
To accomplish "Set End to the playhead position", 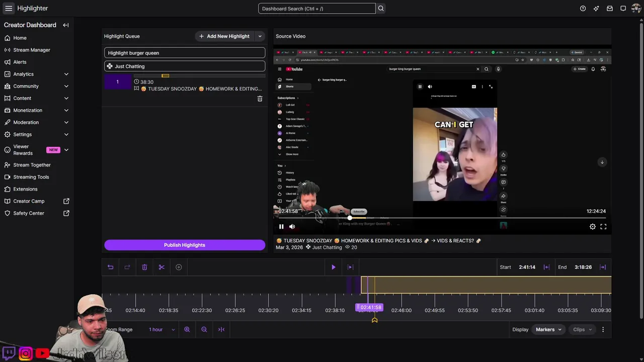I will click(x=603, y=267).
